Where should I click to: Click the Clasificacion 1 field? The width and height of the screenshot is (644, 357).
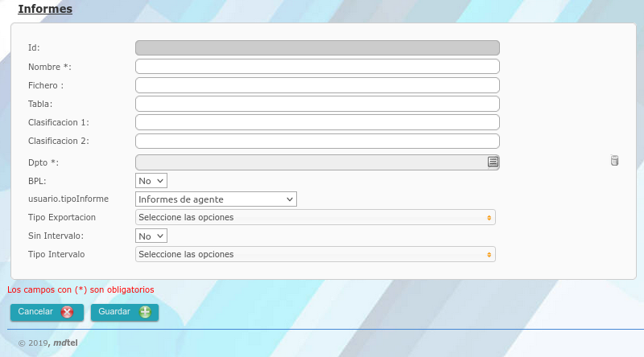click(x=317, y=122)
